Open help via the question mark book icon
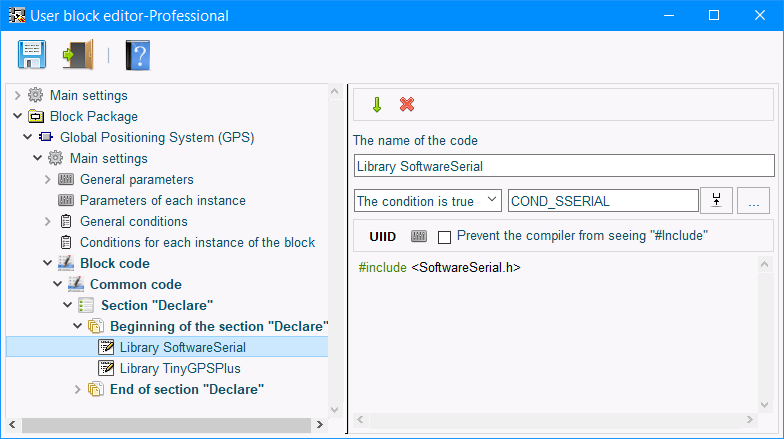 point(138,54)
